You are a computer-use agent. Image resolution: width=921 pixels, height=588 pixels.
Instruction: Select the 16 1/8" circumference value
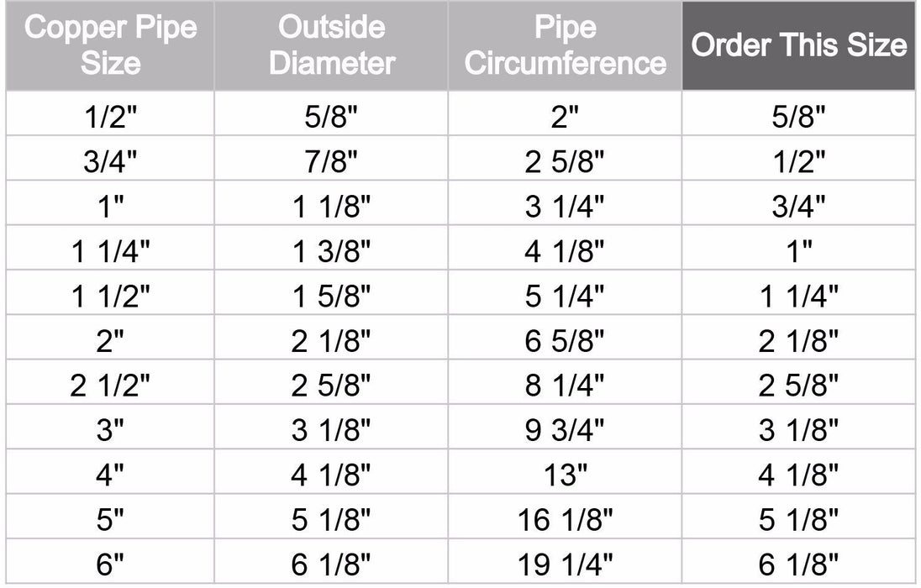tap(565, 522)
